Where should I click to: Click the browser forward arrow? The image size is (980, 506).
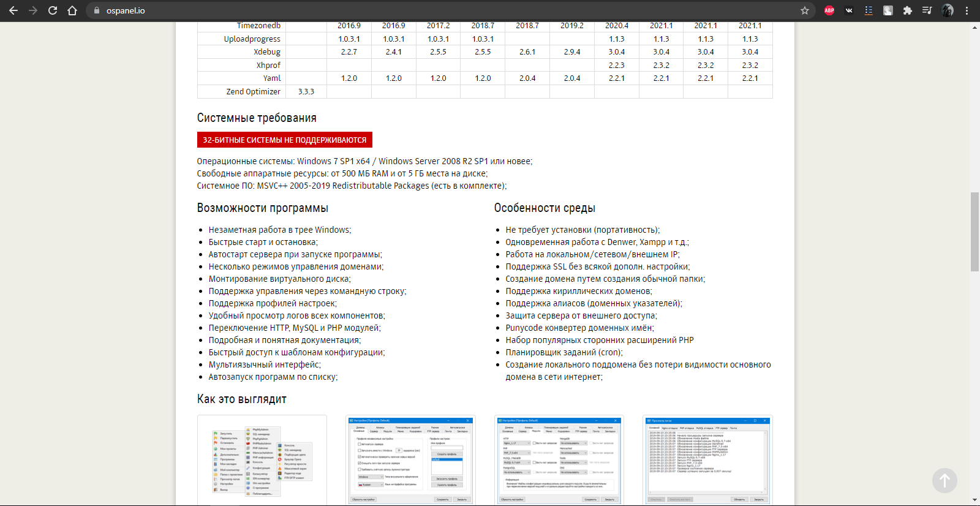click(33, 10)
